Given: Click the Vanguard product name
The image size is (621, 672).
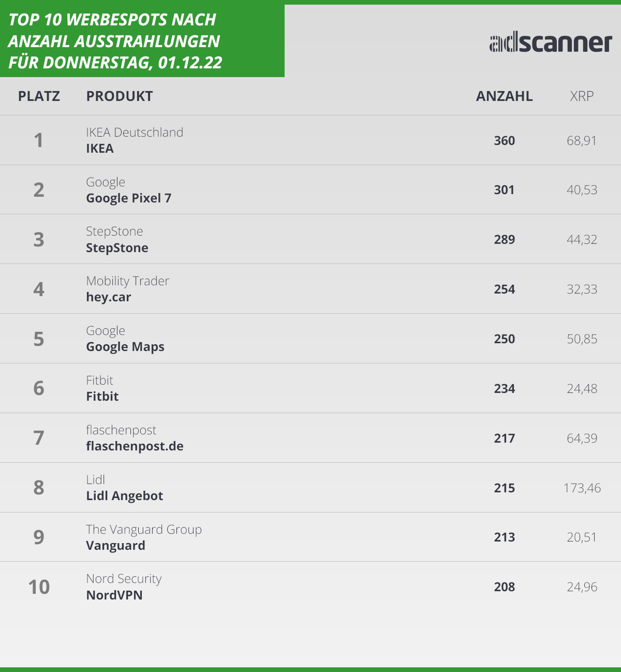Looking at the screenshot, I should (x=115, y=546).
